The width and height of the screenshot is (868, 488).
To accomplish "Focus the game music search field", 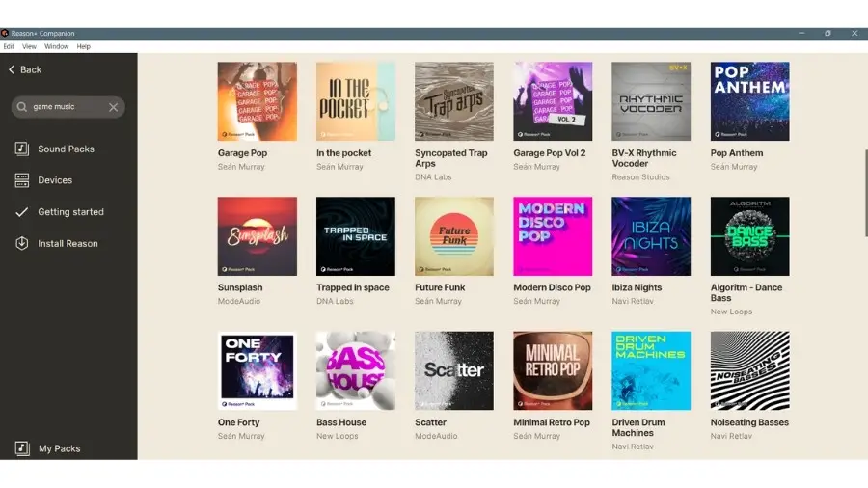I will (x=68, y=107).
